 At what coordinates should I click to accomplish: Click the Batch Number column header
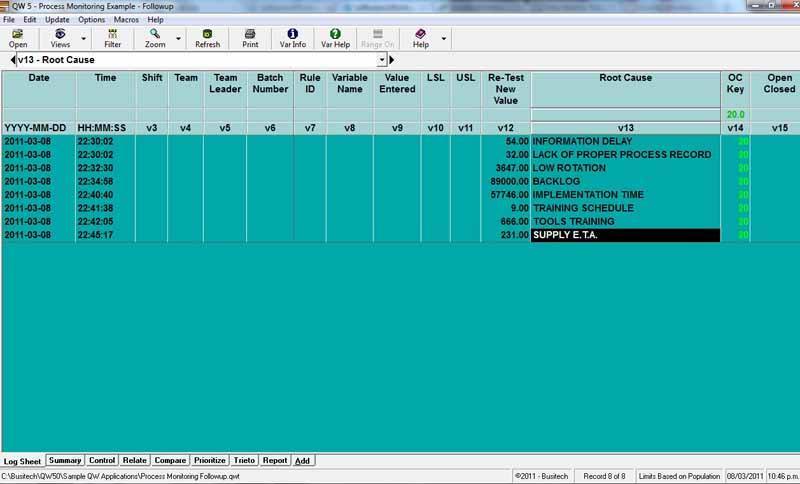(270, 89)
